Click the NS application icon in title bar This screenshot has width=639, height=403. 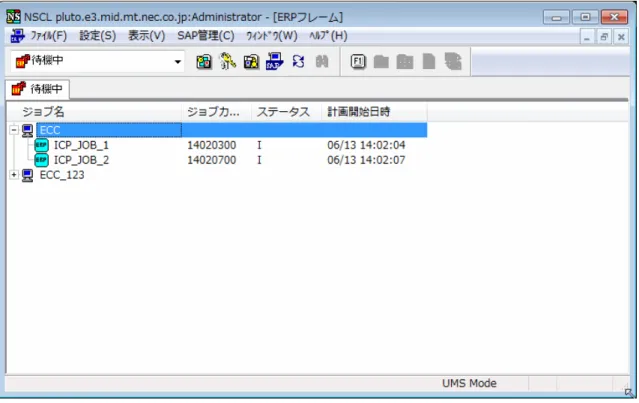pos(13,17)
